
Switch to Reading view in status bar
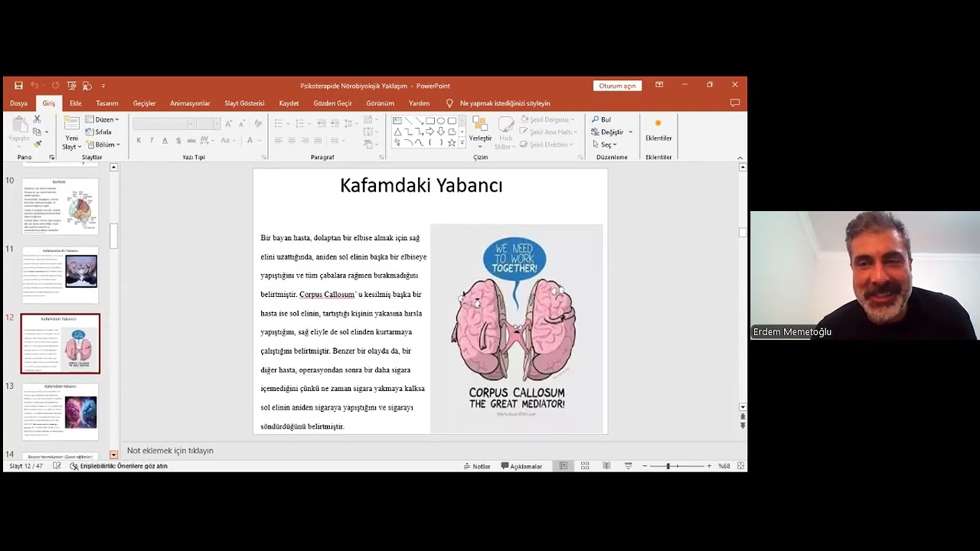pyautogui.click(x=606, y=466)
